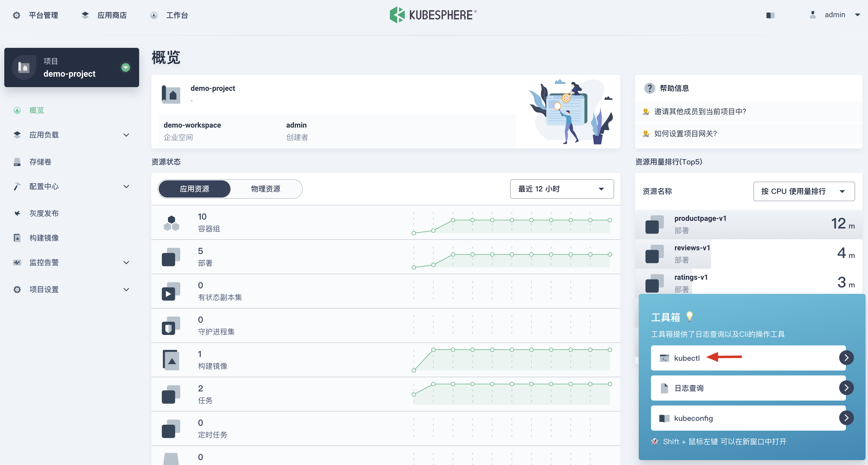The image size is (868, 465).
Task: Open the 存储卷 sidebar item
Action: pos(40,162)
